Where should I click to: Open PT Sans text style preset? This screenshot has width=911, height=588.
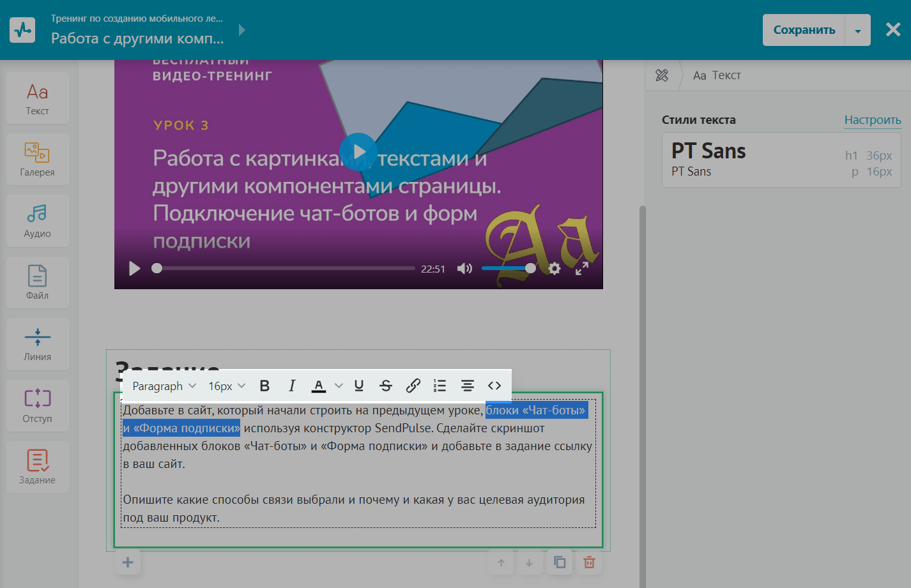[x=781, y=160]
